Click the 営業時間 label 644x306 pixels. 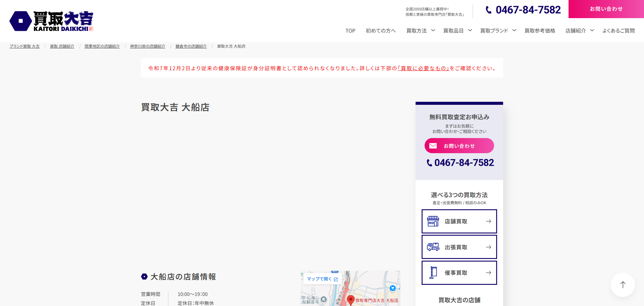[151, 294]
